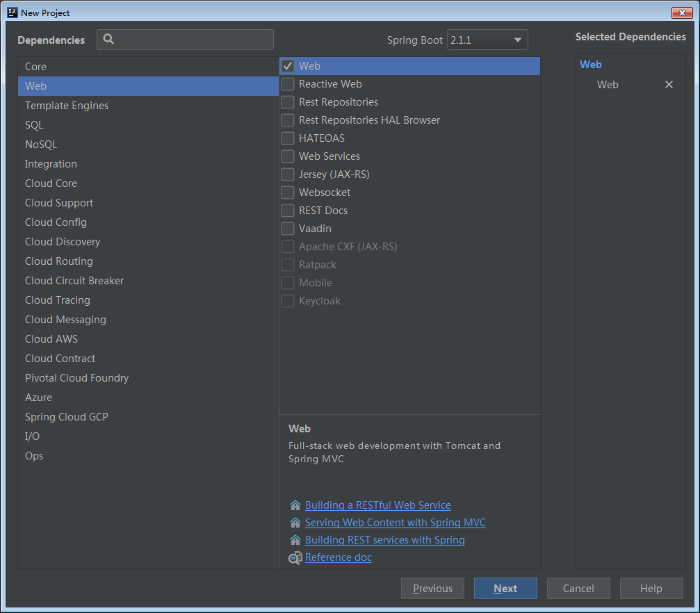The width and height of the screenshot is (700, 613).
Task: Click the Cancel button
Action: [x=578, y=589]
